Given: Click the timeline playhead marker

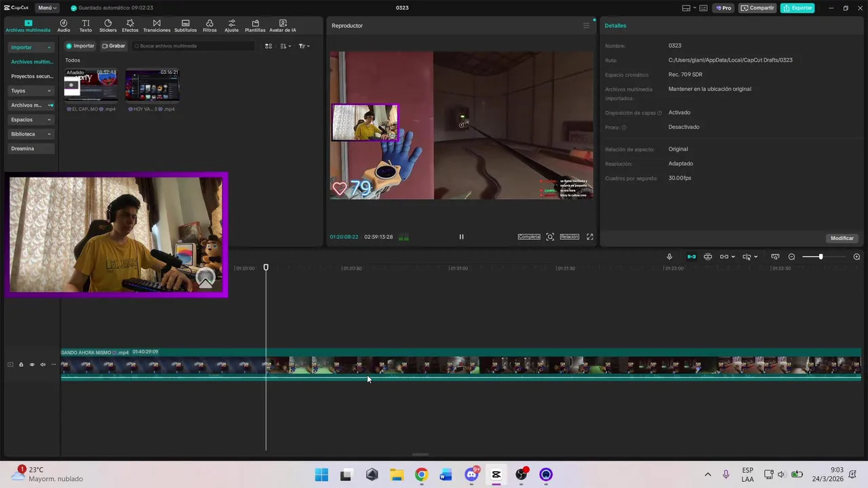Looking at the screenshot, I should [266, 268].
